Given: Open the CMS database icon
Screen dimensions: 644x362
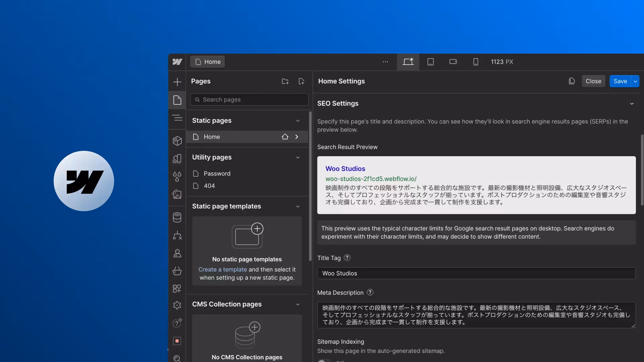Looking at the screenshot, I should point(177,218).
